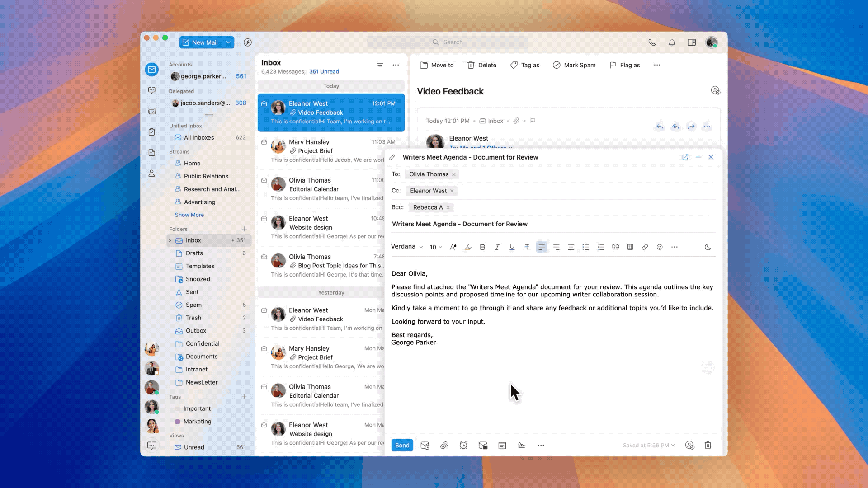Viewport: 868px width, 488px height.
Task: Open the calendar icon in the left sidebar
Action: 152,111
